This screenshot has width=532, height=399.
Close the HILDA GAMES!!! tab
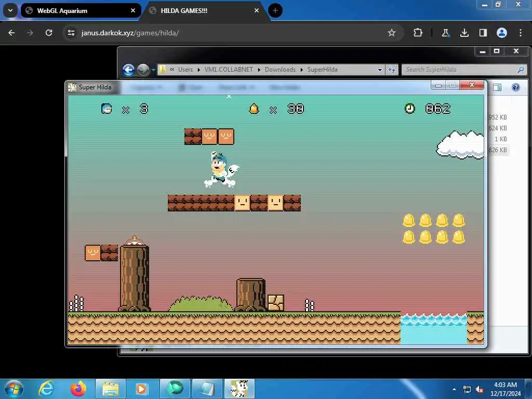point(257,10)
